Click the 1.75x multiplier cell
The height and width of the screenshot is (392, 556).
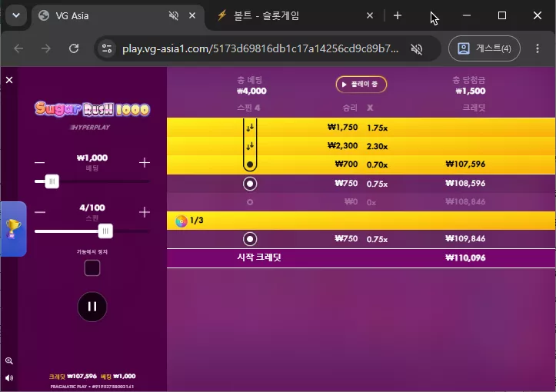[377, 128]
